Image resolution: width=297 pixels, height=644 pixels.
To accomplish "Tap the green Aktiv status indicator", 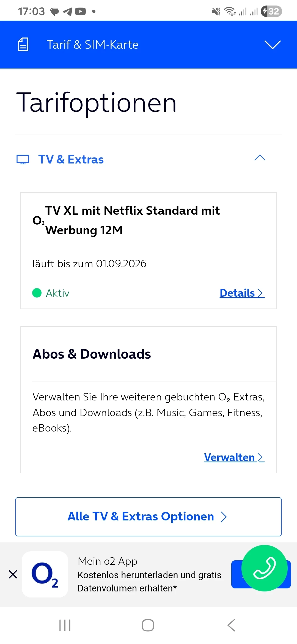I will tap(37, 293).
